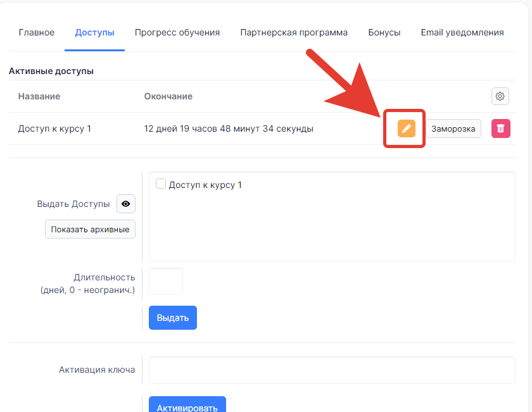
Task: Go to the Партнерская программа tab
Action: tap(294, 32)
